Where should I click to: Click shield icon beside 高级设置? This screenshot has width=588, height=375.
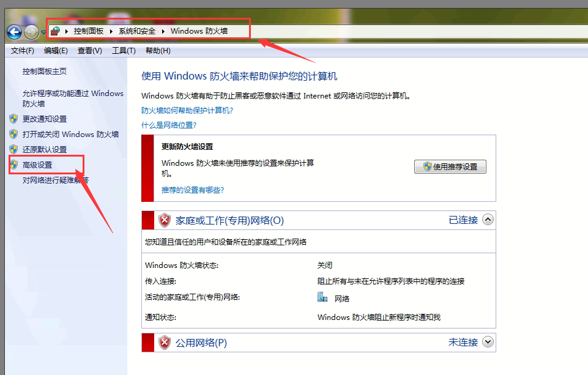[13, 165]
